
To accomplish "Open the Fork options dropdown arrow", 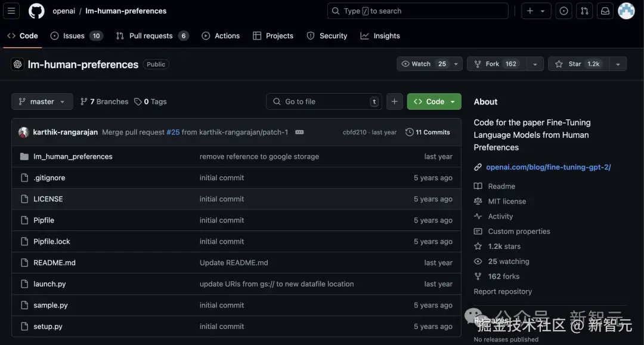I will coord(534,64).
